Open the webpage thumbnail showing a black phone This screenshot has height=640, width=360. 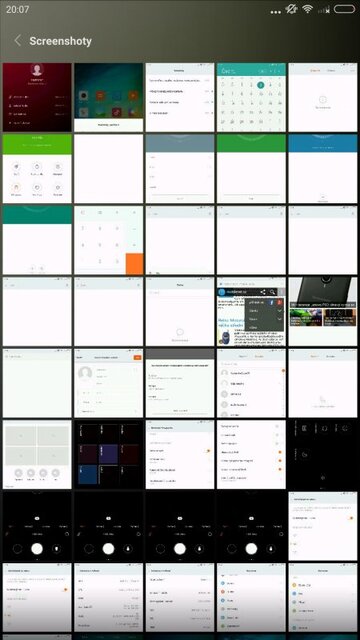[322, 311]
